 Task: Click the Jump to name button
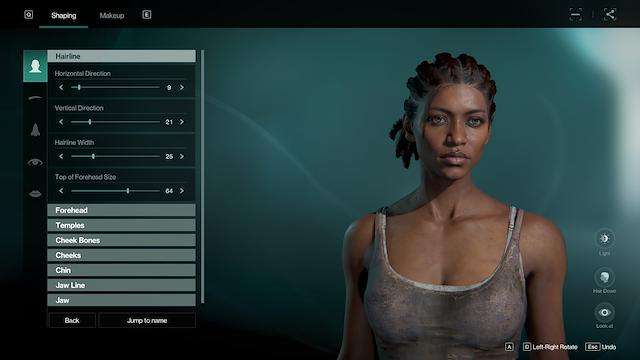[x=147, y=320]
